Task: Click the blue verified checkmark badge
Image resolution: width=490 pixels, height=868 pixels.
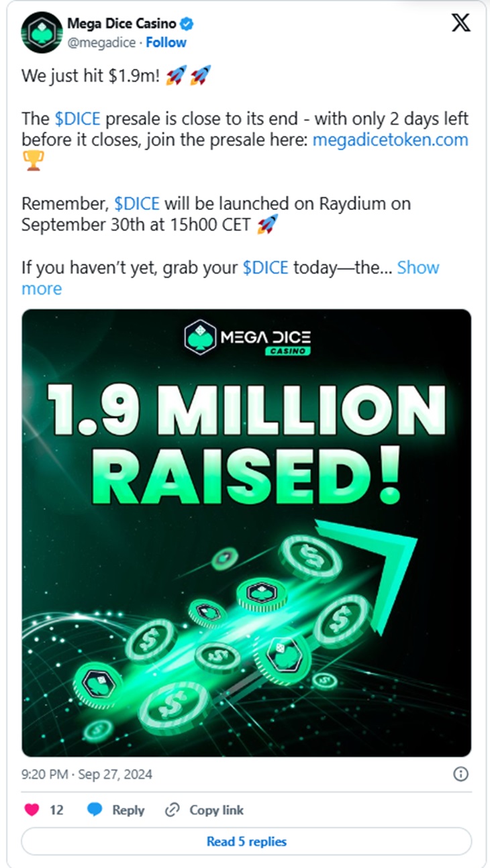Action: (x=188, y=24)
